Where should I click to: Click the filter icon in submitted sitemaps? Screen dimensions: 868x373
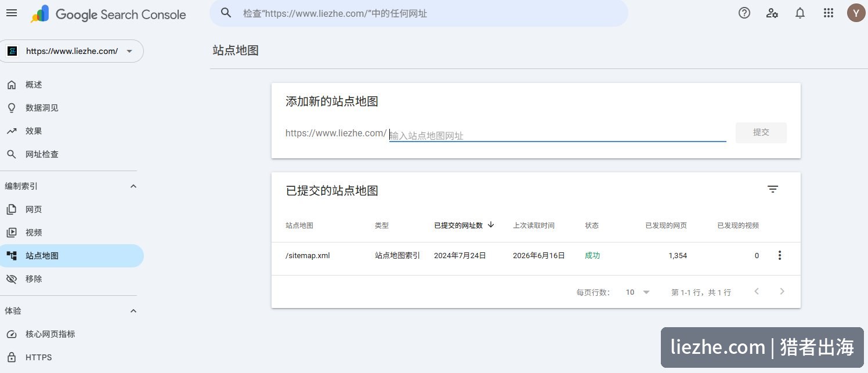773,189
